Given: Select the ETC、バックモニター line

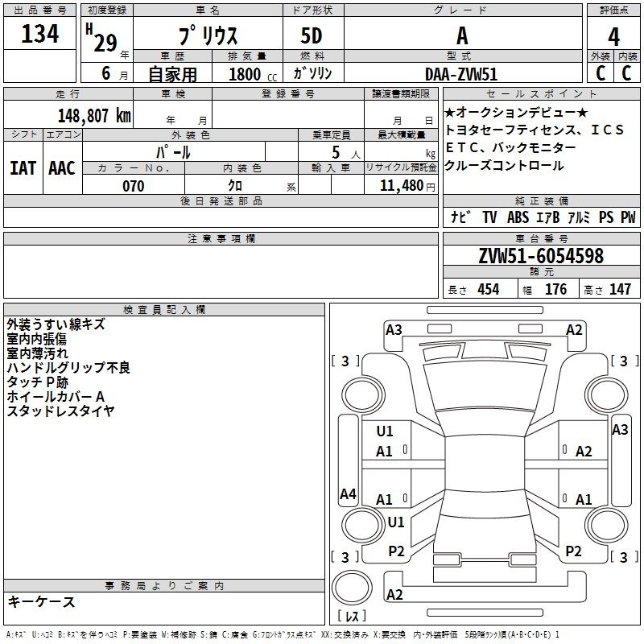Looking at the screenshot, I should point(510,147).
